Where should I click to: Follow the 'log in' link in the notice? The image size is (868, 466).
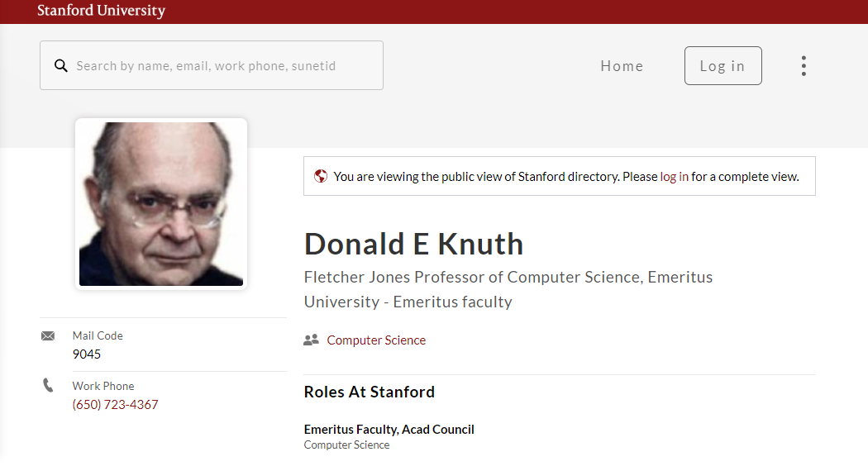coord(674,176)
